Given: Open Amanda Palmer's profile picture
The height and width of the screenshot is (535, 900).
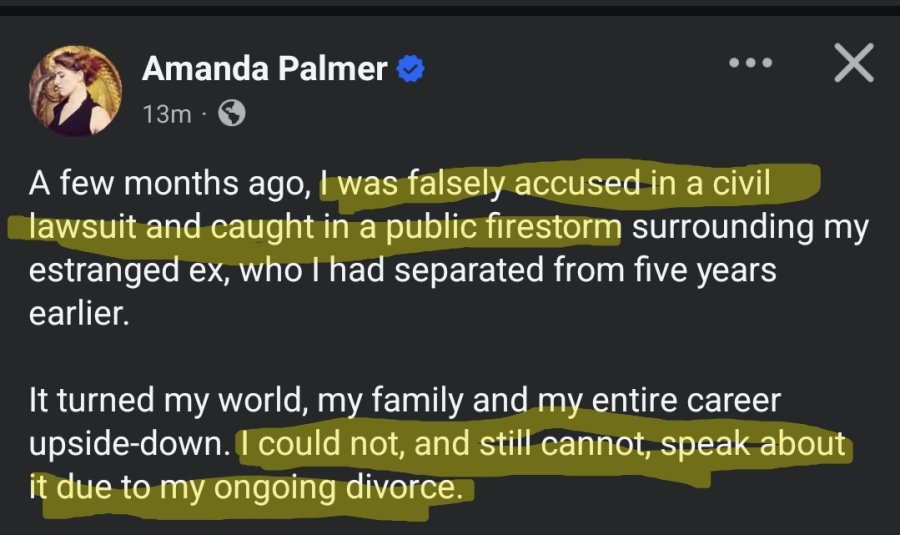Looking at the screenshot, I should (76, 91).
